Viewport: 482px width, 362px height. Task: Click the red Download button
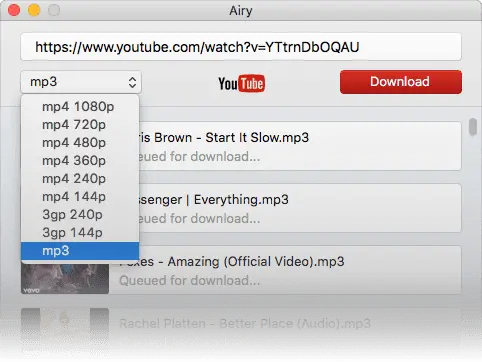pos(401,82)
